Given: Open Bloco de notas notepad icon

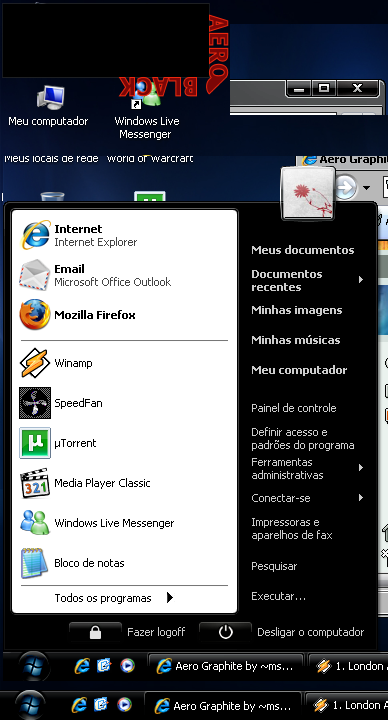Looking at the screenshot, I should [34, 562].
